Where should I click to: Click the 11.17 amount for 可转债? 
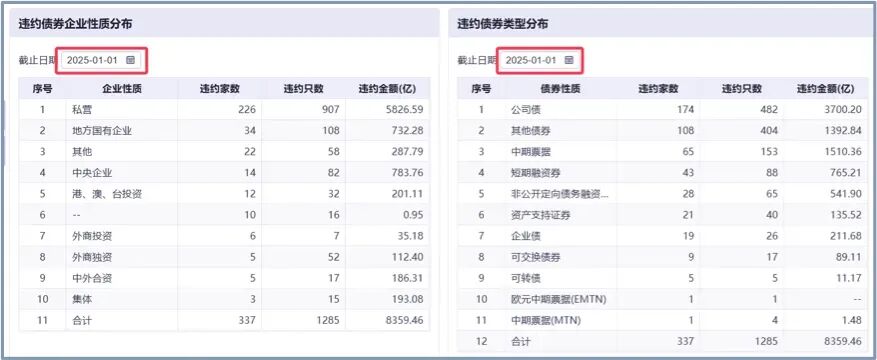coord(849,278)
